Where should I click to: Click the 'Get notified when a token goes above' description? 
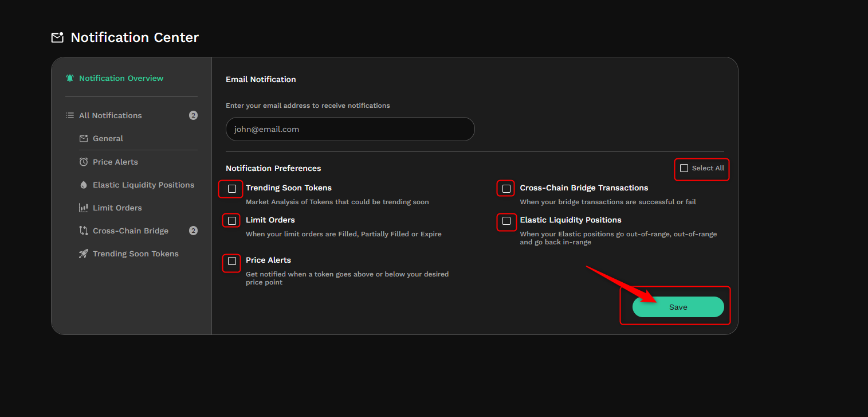pyautogui.click(x=347, y=278)
